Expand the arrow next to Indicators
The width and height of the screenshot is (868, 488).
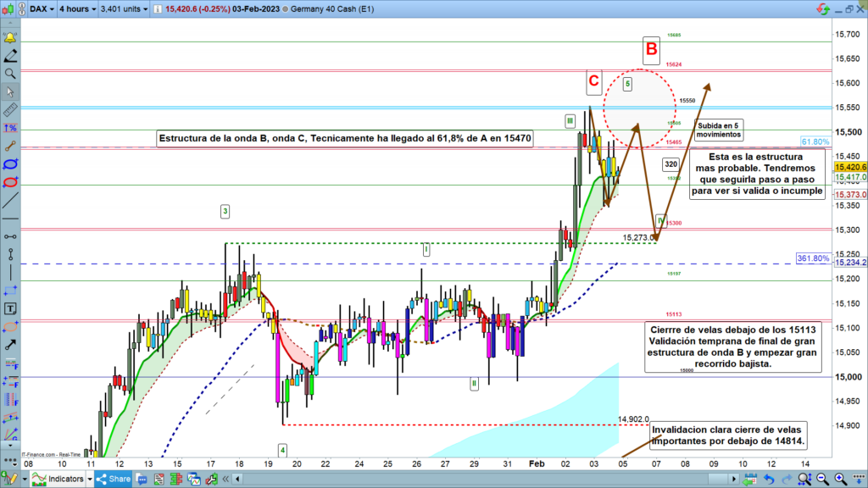pos(90,479)
